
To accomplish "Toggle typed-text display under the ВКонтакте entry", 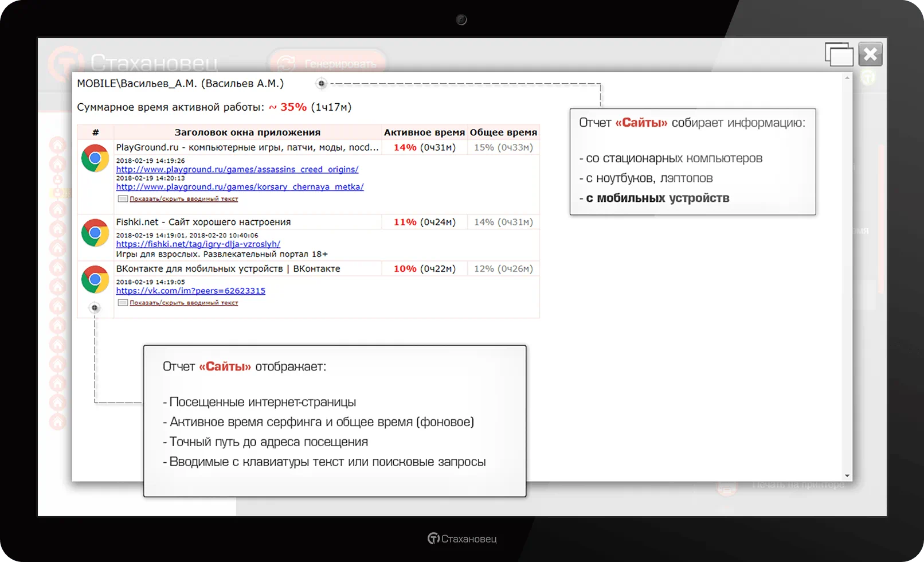I will (183, 303).
